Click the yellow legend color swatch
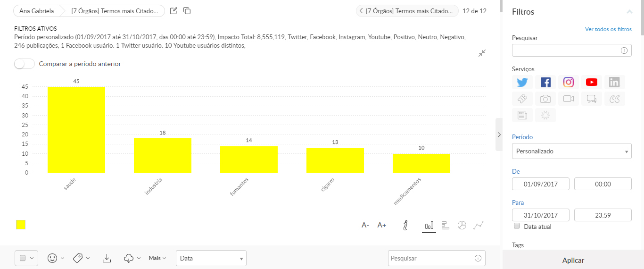Screen dimensions: 644x269 [x=21, y=225]
